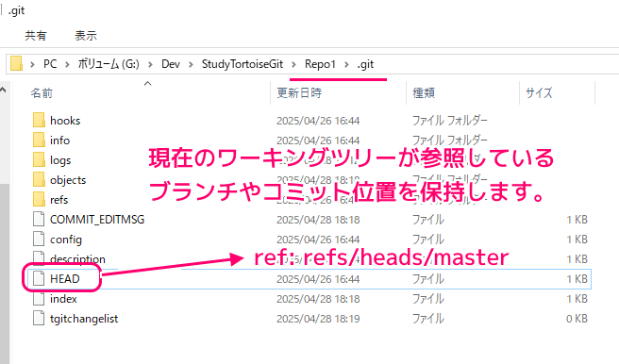Click the config file icon
Image resolution: width=619 pixels, height=364 pixels.
click(39, 239)
